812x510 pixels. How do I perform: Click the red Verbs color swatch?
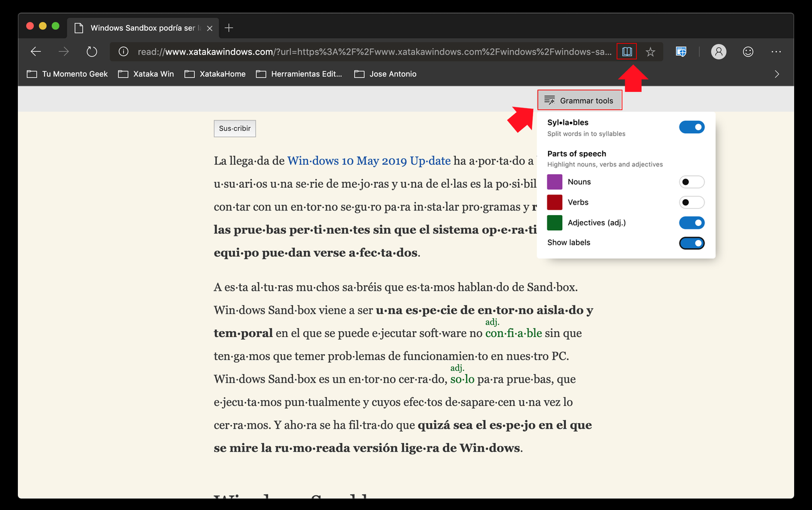pos(555,202)
